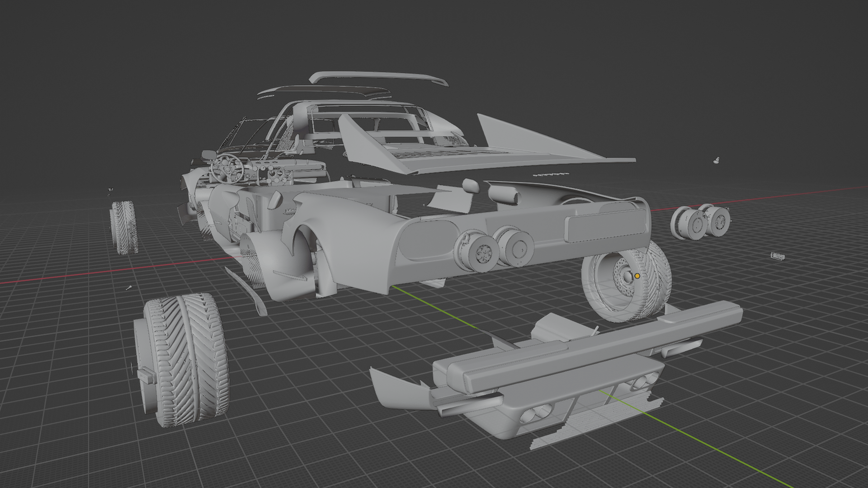Select the detached round tail light pair at right

pyautogui.click(x=700, y=221)
